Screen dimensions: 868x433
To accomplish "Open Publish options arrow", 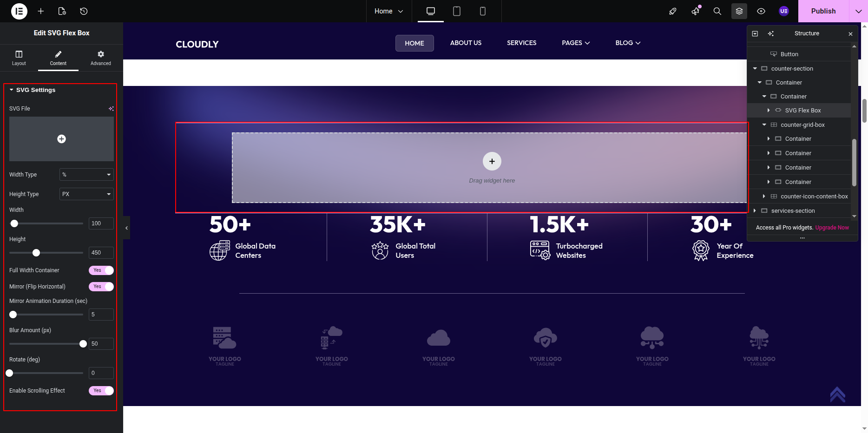I will 858,11.
